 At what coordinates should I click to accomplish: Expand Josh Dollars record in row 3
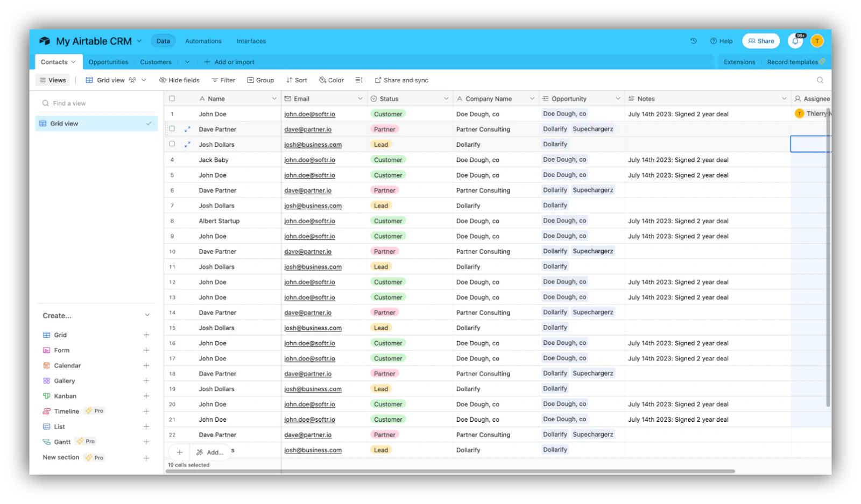point(187,144)
